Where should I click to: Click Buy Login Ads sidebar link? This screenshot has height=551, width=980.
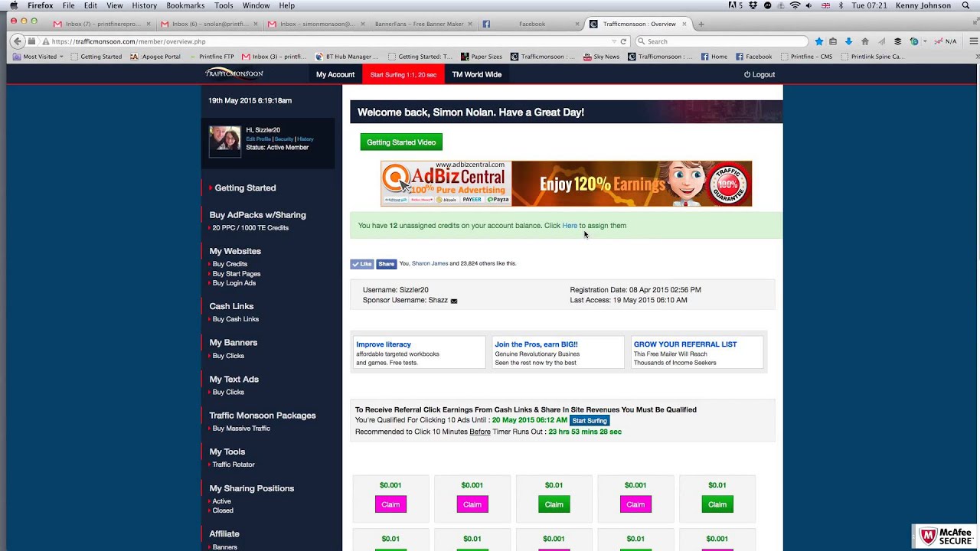click(234, 283)
